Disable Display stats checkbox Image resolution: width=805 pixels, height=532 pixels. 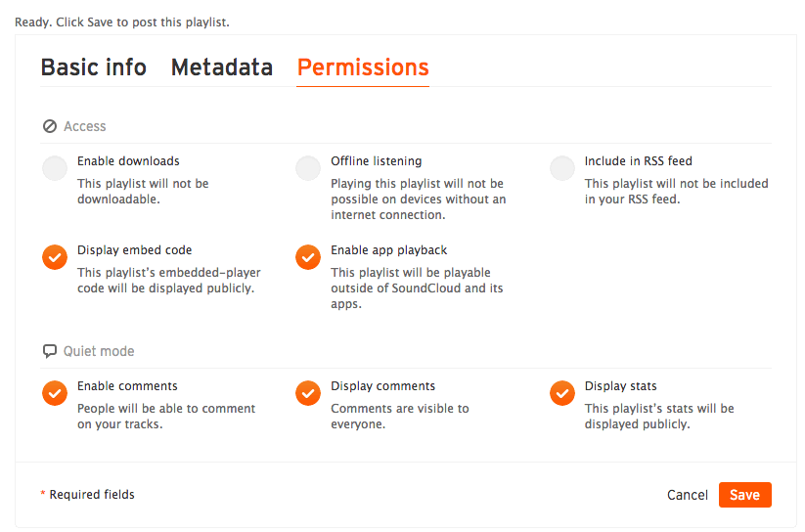coord(562,393)
